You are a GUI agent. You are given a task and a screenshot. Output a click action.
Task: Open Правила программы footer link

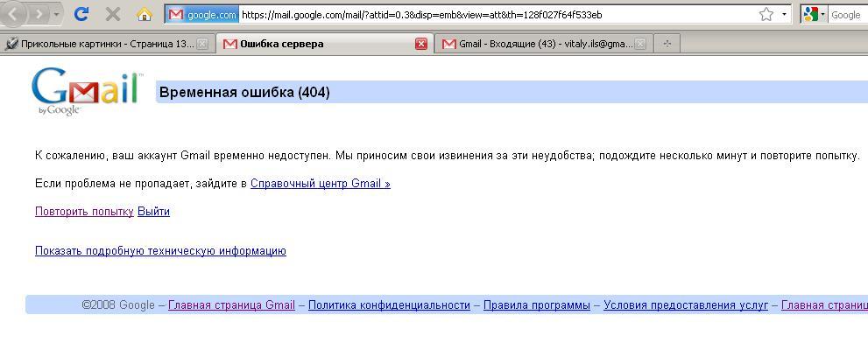[x=537, y=305]
